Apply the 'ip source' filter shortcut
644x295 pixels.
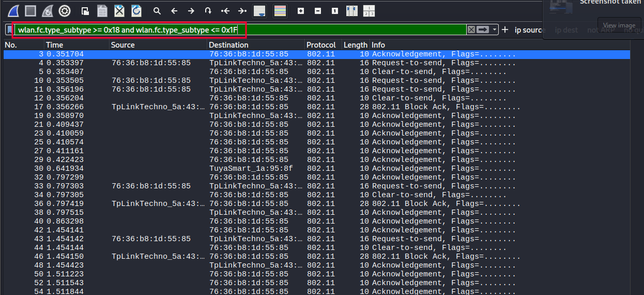(528, 30)
